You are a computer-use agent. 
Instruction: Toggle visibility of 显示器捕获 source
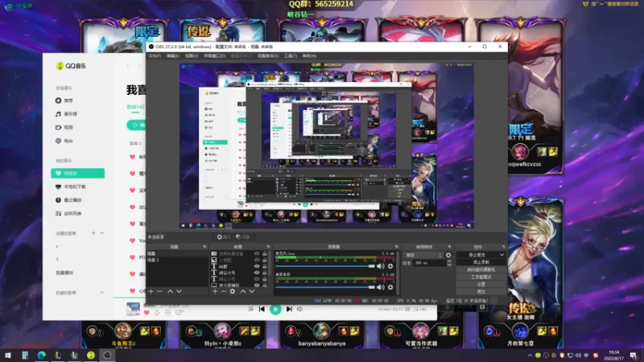pos(257,286)
